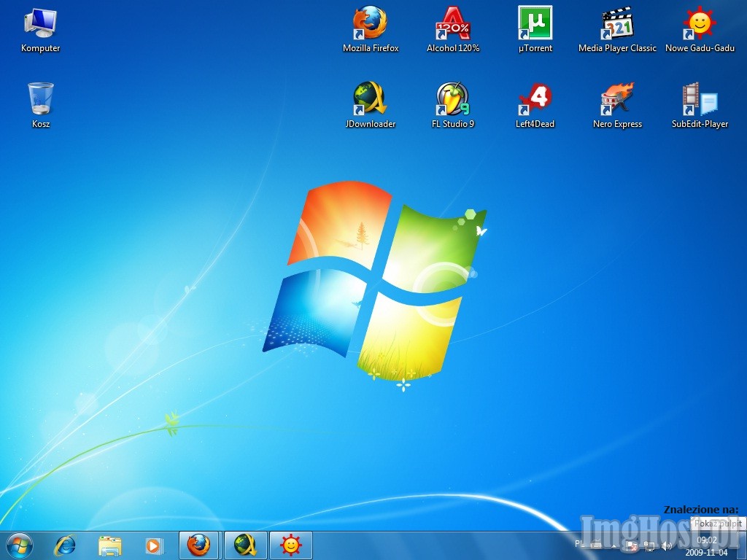Image resolution: width=747 pixels, height=560 pixels.
Task: Open the volume speaker tray icon
Action: click(667, 546)
